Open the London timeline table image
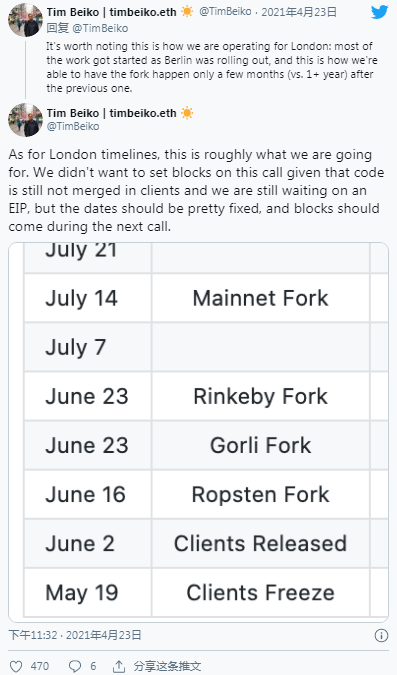Image resolution: width=397 pixels, height=675 pixels. click(x=198, y=432)
